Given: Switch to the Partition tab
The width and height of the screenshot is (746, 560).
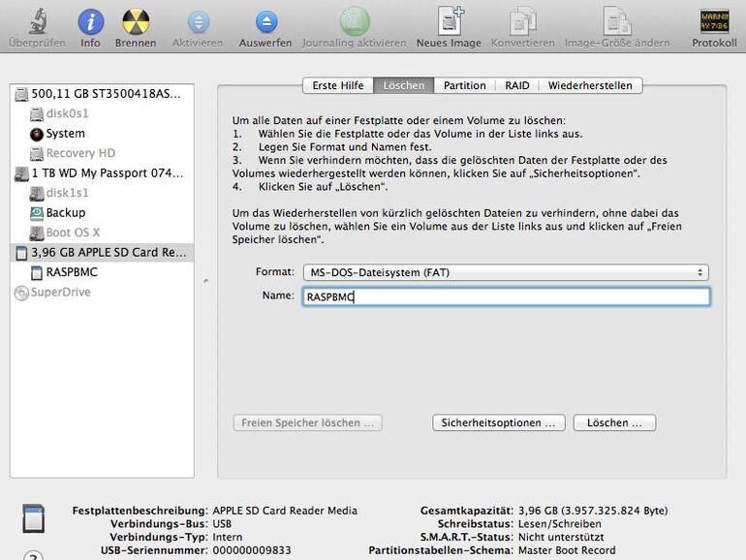Looking at the screenshot, I should pos(465,85).
